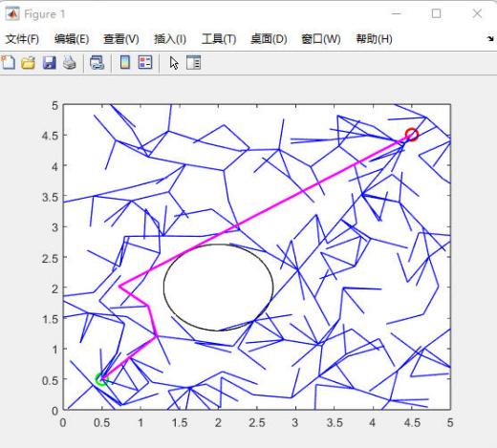The image size is (497, 448).
Task: Click the Open File folder icon
Action: (28, 62)
